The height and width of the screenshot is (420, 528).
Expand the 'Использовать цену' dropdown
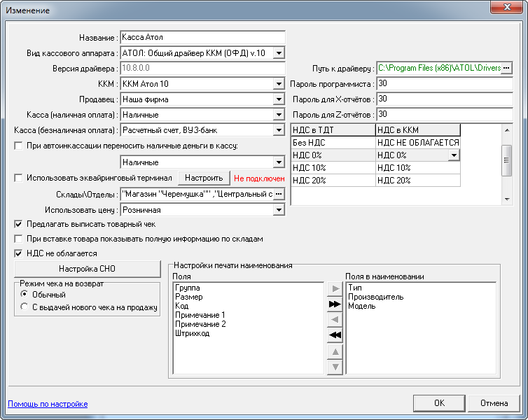click(x=278, y=209)
